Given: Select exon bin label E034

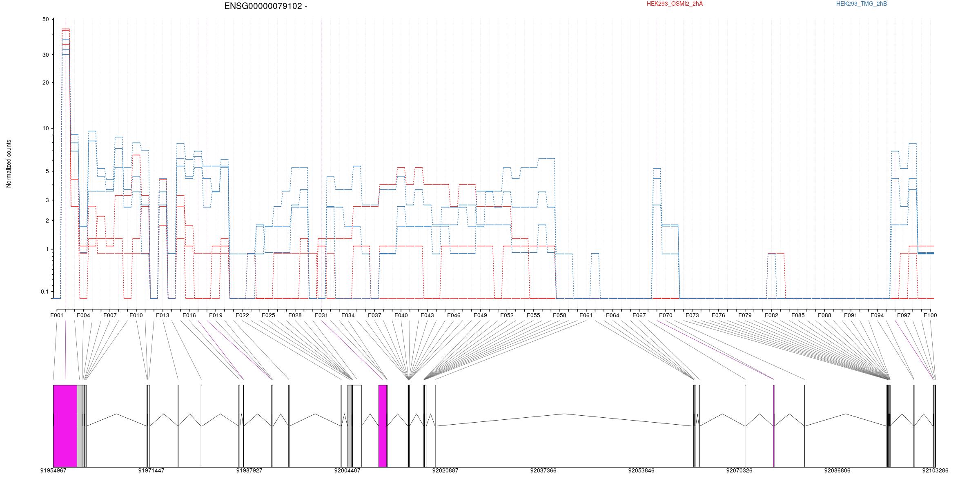Looking at the screenshot, I should [x=348, y=315].
